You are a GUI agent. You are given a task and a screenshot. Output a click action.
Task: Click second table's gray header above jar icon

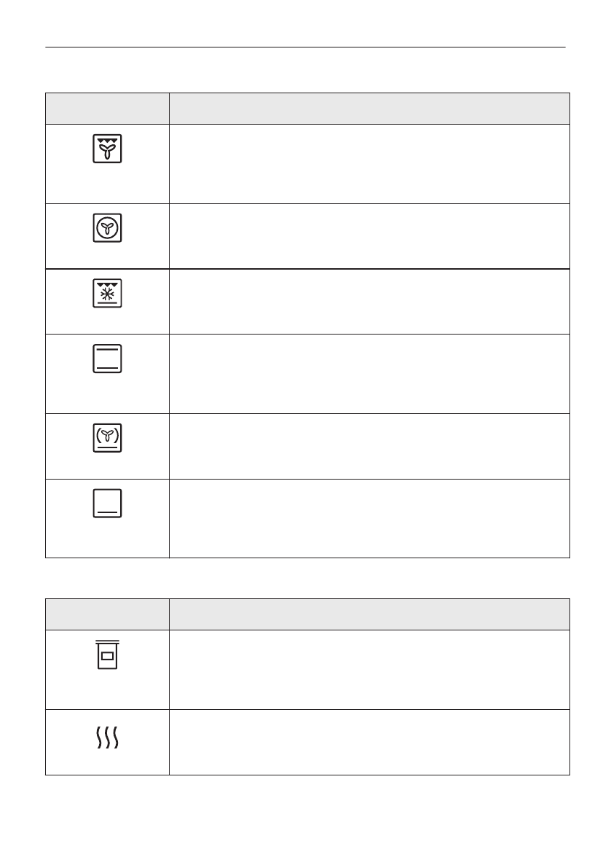coord(107,614)
